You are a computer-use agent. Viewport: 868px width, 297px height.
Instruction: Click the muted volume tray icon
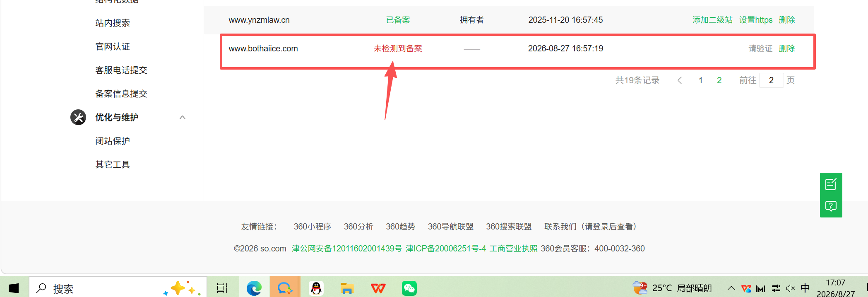point(790,288)
